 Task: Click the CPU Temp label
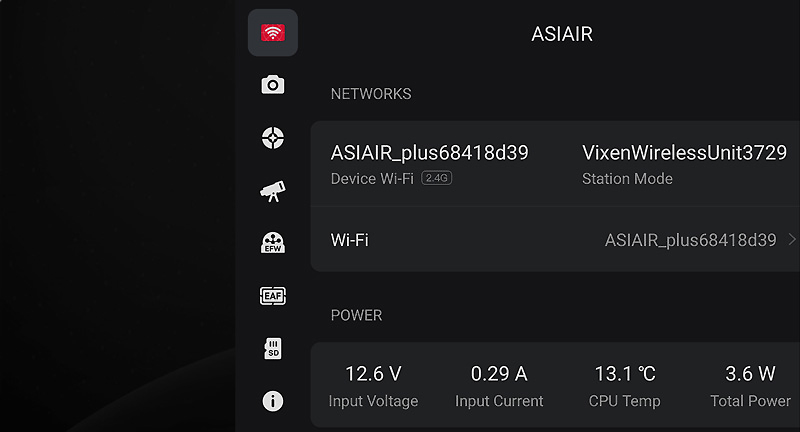[x=624, y=401]
